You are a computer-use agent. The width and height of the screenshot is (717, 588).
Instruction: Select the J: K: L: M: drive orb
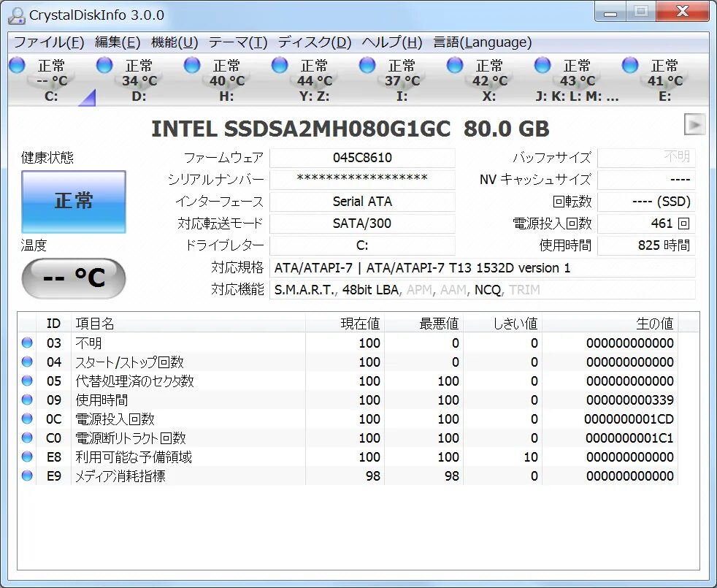[542, 66]
